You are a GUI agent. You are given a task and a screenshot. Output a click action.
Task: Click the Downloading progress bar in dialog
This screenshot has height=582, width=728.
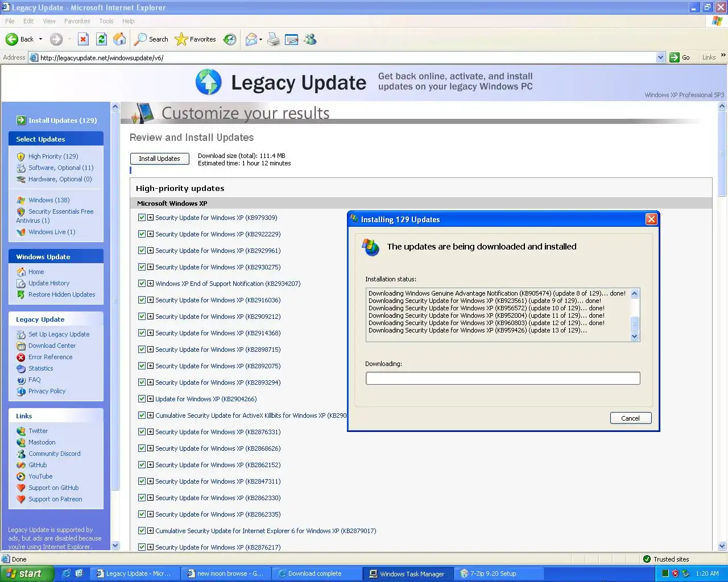coord(503,378)
